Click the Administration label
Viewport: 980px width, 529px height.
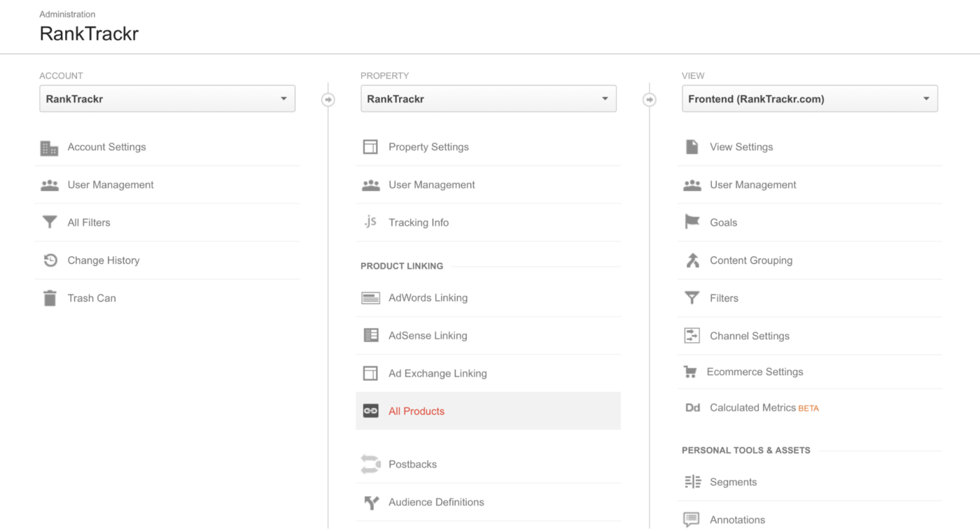pos(67,14)
